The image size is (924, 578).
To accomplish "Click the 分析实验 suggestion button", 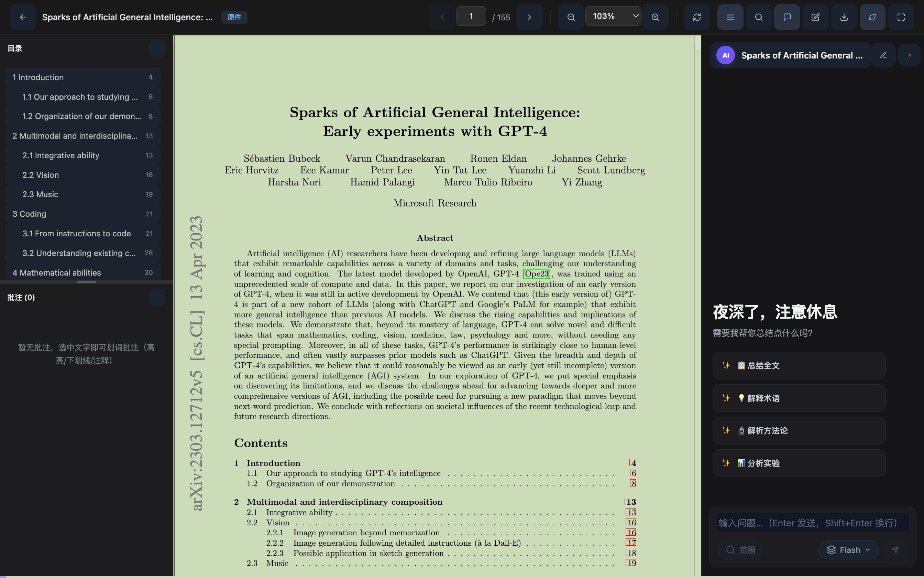I will pos(799,463).
